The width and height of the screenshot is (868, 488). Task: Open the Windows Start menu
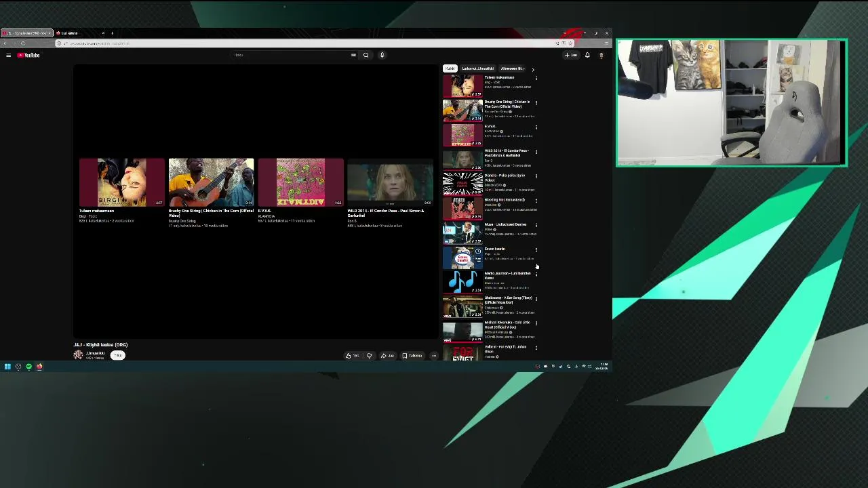click(x=7, y=367)
